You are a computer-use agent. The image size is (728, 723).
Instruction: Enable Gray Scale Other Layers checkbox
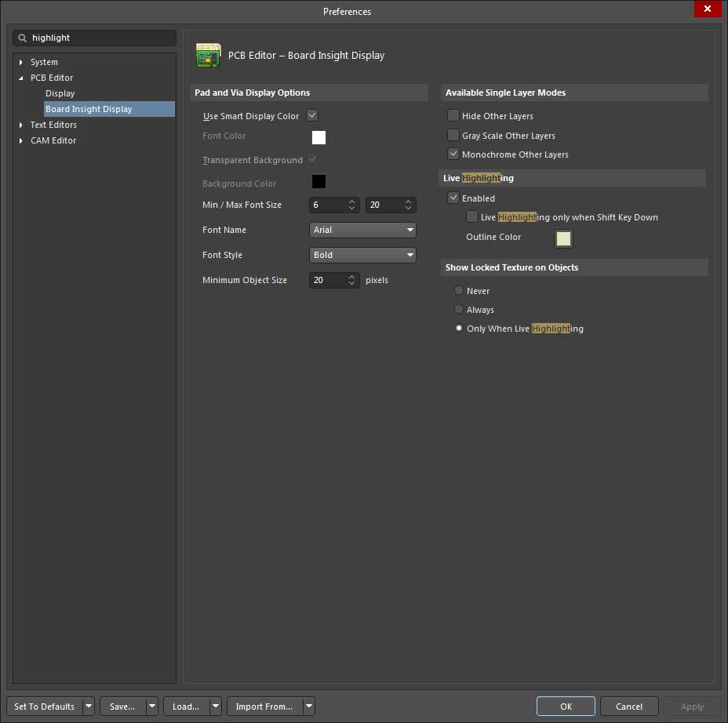[453, 136]
